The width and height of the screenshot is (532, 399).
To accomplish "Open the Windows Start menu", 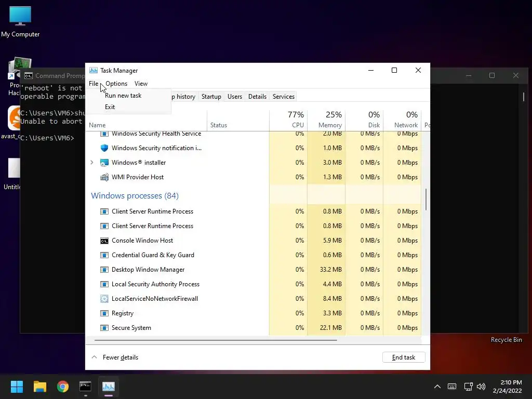I will coord(17,387).
